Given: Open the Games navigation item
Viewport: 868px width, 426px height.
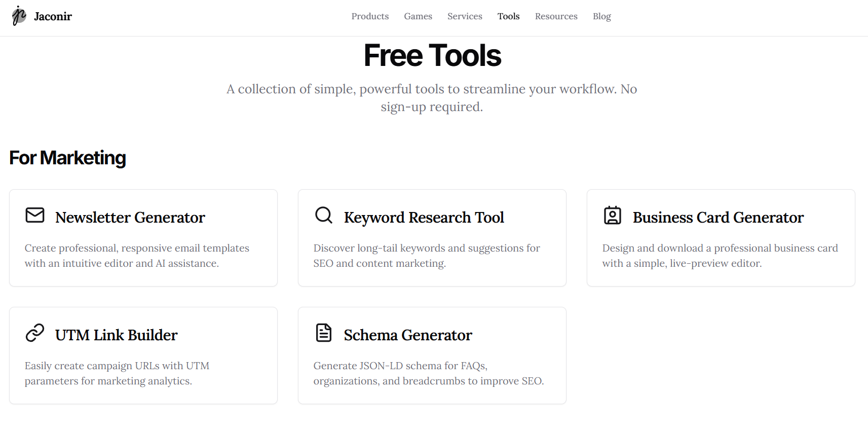Looking at the screenshot, I should 418,16.
